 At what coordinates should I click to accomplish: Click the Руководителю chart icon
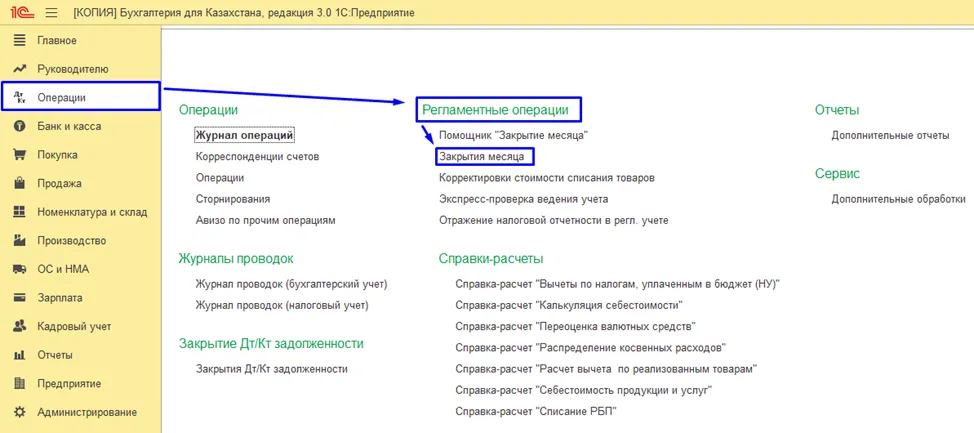19,69
